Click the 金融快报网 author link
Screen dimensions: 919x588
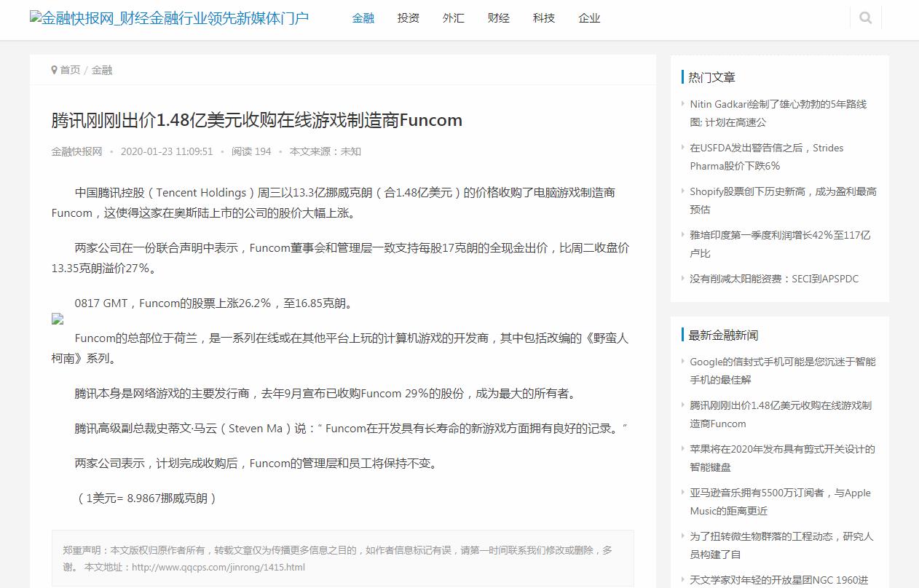(76, 151)
